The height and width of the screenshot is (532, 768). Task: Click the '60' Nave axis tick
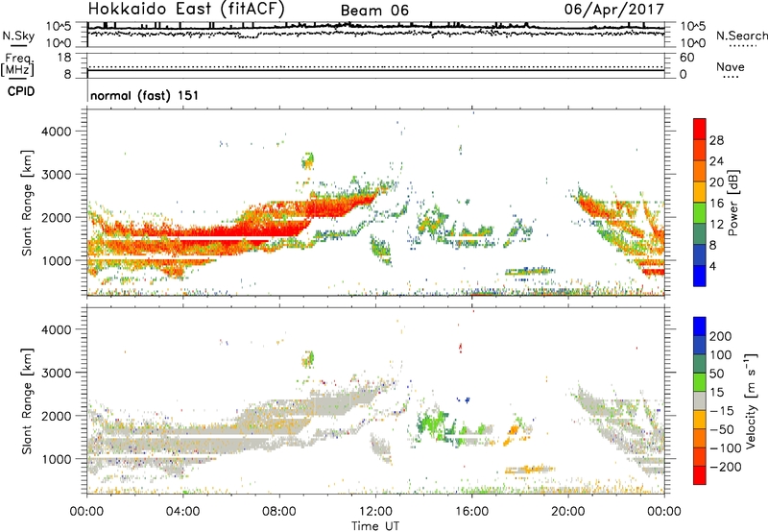coord(687,58)
